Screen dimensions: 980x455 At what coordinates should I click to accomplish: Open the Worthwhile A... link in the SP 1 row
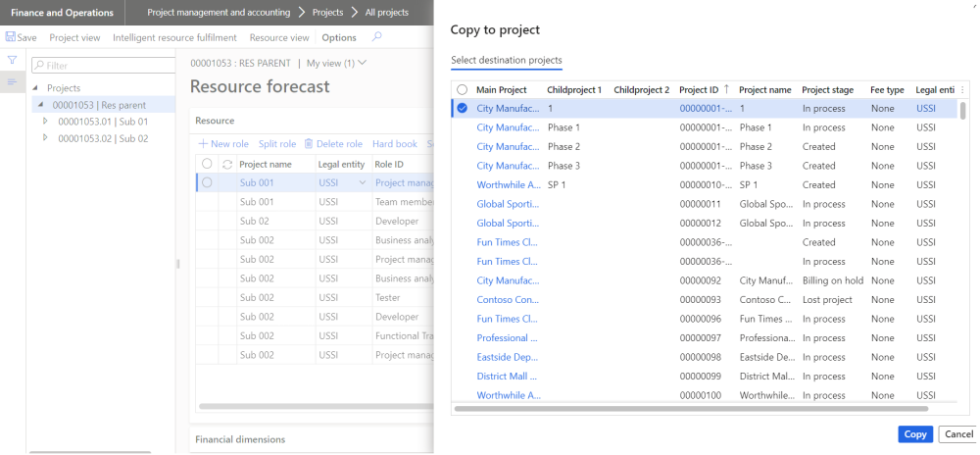coord(509,185)
